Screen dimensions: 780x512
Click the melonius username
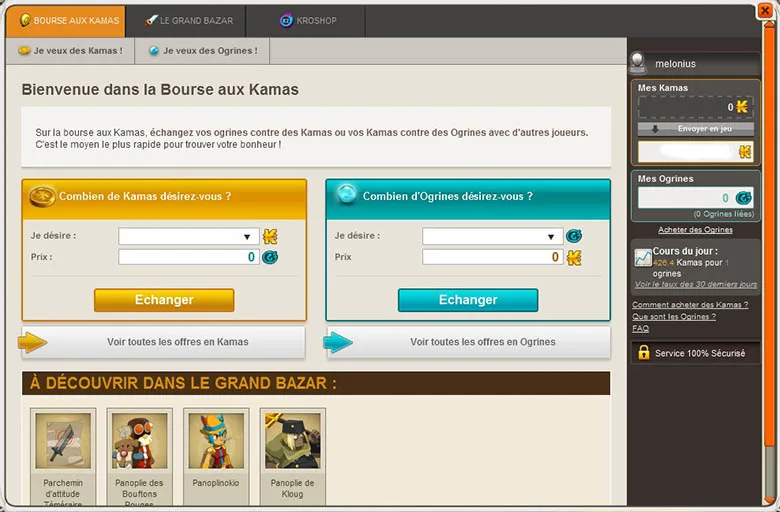675,64
